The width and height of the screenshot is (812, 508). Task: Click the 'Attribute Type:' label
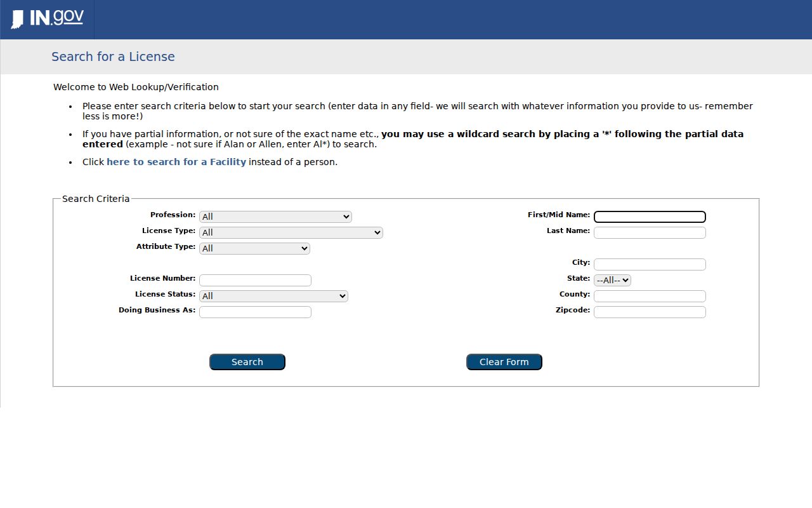[166, 246]
